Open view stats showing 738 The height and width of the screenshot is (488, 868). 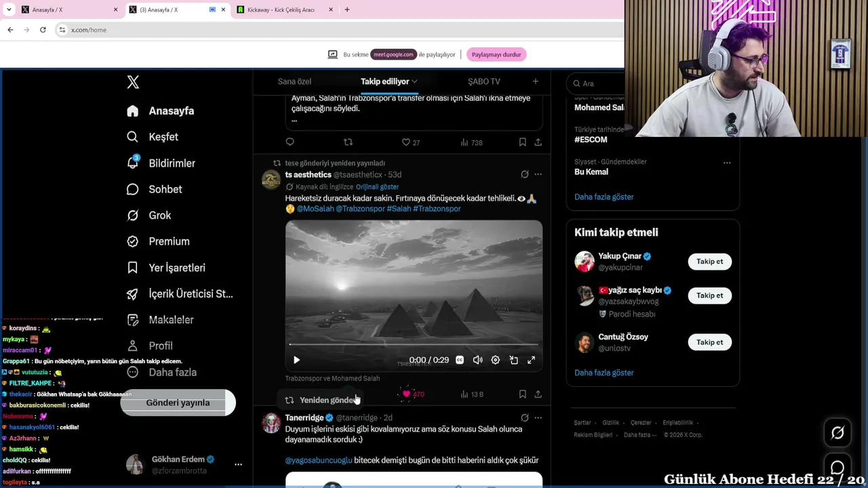tap(471, 142)
